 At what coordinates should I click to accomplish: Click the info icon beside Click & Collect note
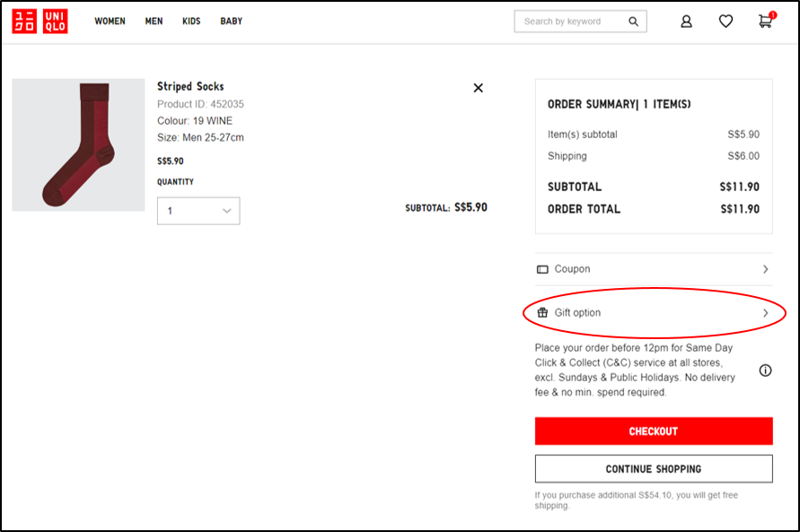(765, 371)
